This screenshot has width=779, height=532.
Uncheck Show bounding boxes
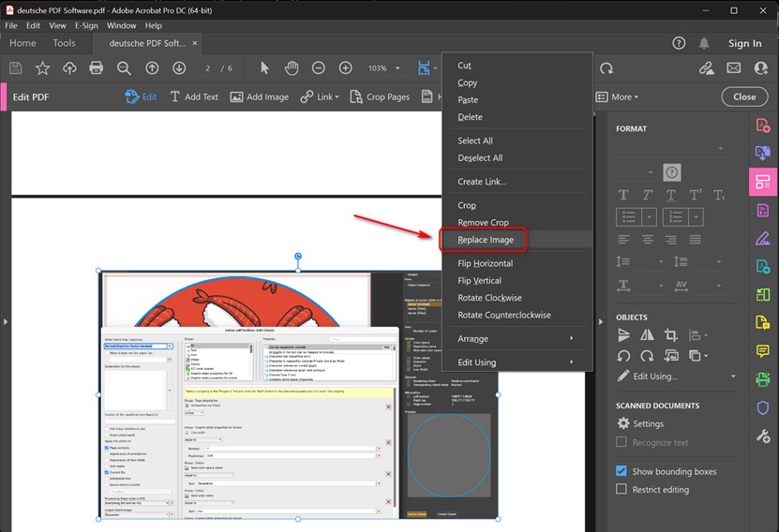pyautogui.click(x=621, y=471)
